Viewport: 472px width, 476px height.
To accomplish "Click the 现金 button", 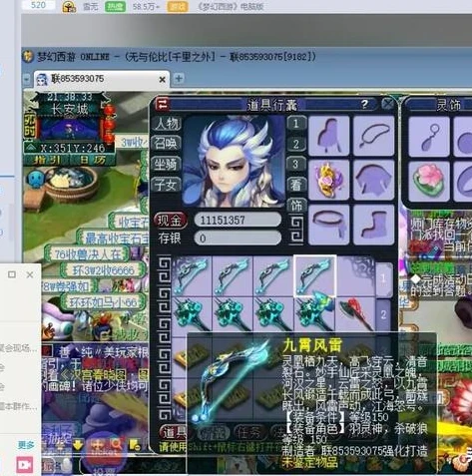I will click(x=170, y=220).
